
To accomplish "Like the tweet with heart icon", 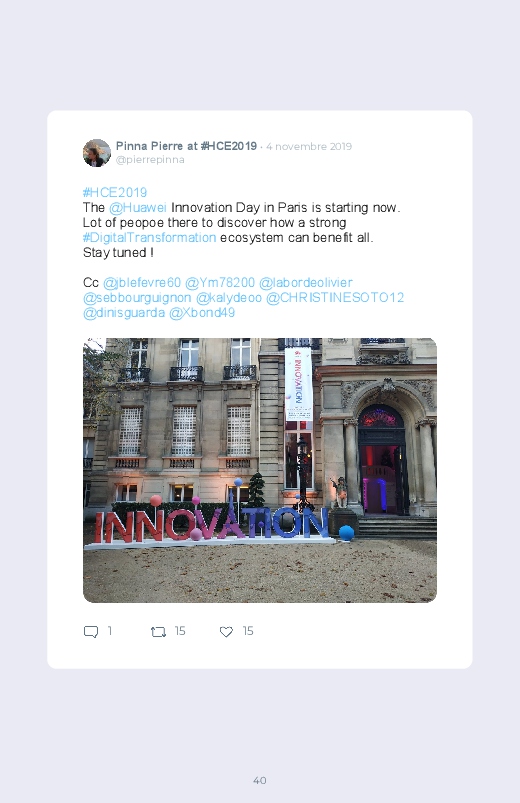I will (x=226, y=632).
